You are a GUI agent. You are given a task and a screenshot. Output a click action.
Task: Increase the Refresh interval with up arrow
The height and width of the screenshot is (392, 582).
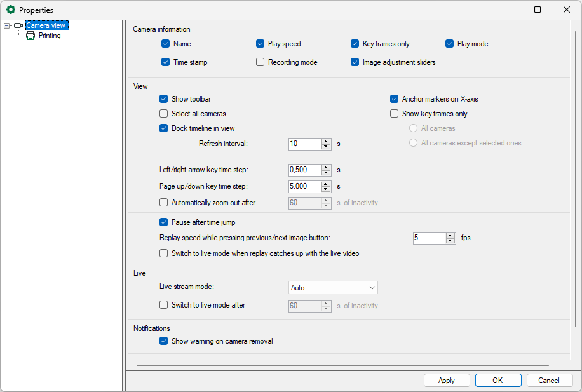(326, 141)
